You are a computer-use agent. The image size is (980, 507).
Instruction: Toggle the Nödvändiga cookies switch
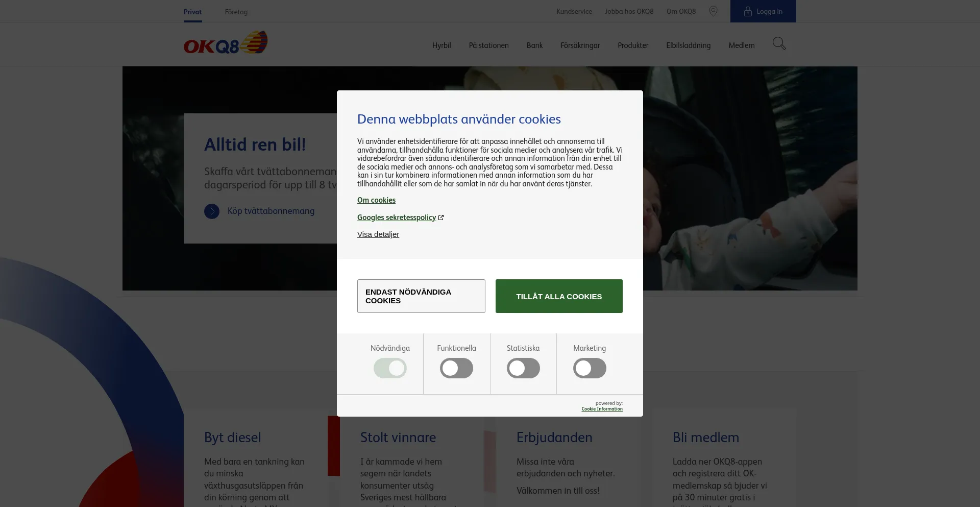390,368
